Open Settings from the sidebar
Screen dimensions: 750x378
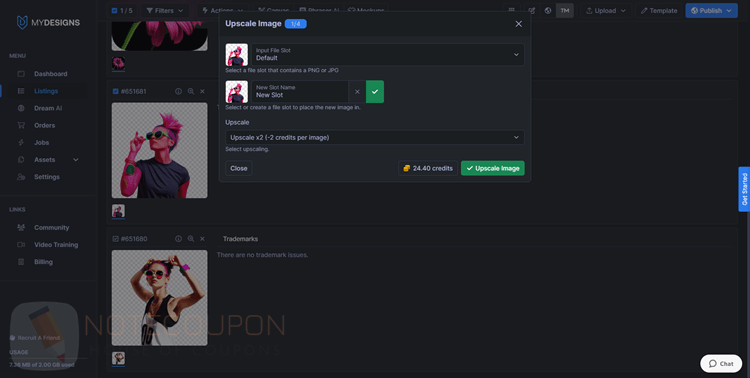pyautogui.click(x=47, y=177)
